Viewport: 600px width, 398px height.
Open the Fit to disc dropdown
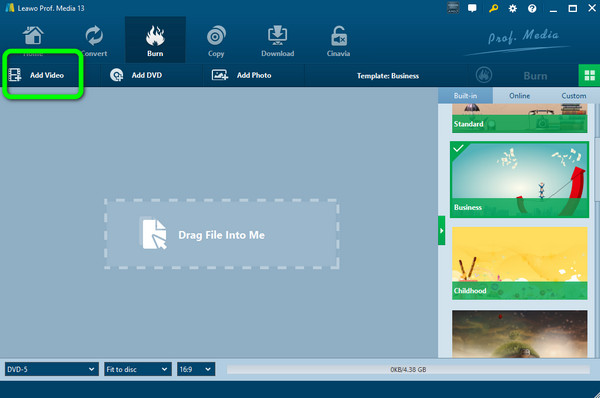tap(138, 369)
